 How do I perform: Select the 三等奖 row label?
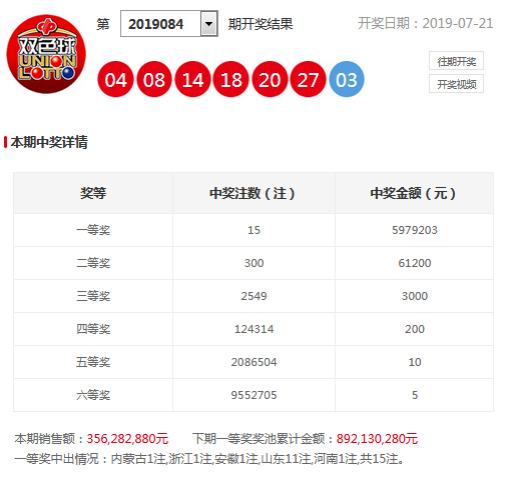(x=93, y=296)
